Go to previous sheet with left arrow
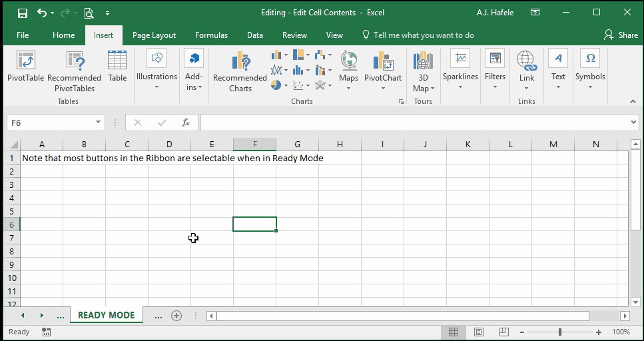Viewport: 644px width, 341px height. click(x=23, y=316)
